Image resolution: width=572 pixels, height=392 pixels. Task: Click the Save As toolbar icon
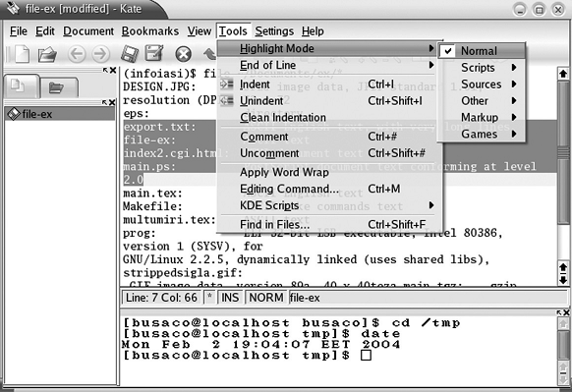tap(154, 53)
